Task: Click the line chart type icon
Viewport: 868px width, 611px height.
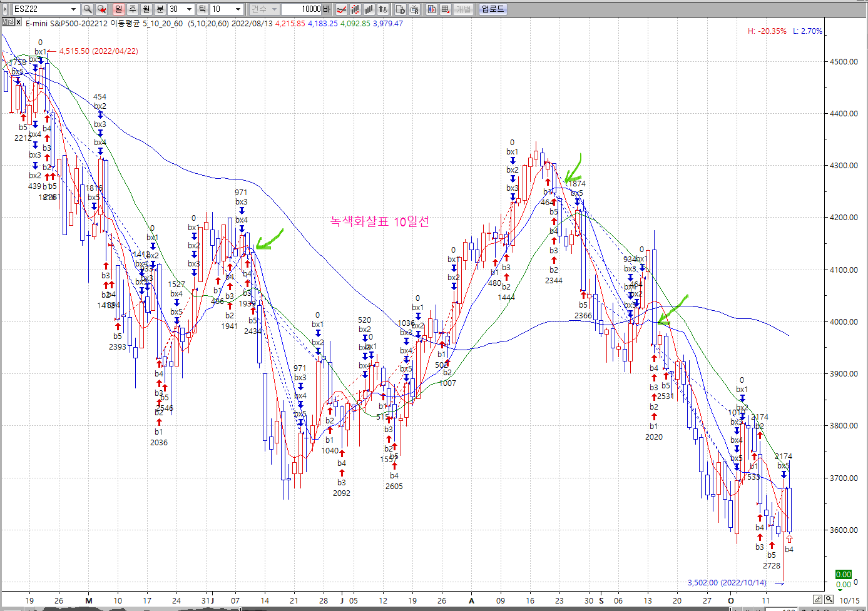Action: coord(342,9)
